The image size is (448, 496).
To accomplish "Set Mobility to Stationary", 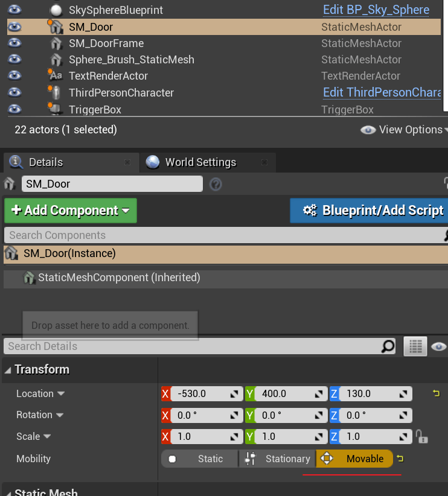I will click(x=277, y=459).
